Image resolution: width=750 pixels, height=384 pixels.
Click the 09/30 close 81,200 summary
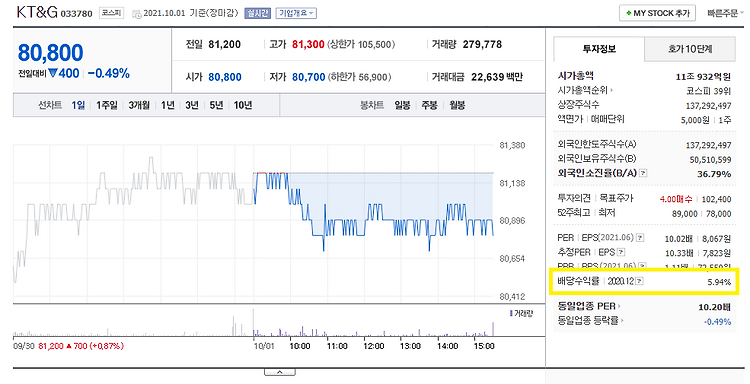68,346
